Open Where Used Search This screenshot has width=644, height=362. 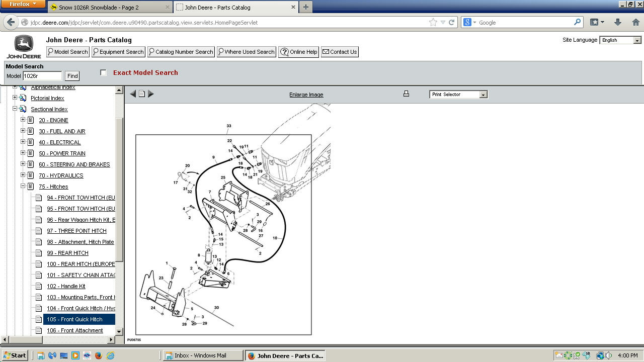(x=247, y=52)
